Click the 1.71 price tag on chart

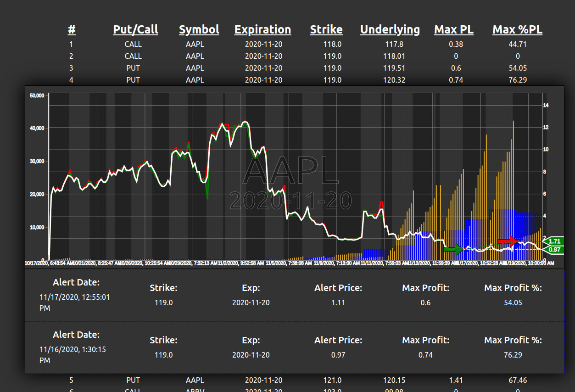tap(554, 241)
